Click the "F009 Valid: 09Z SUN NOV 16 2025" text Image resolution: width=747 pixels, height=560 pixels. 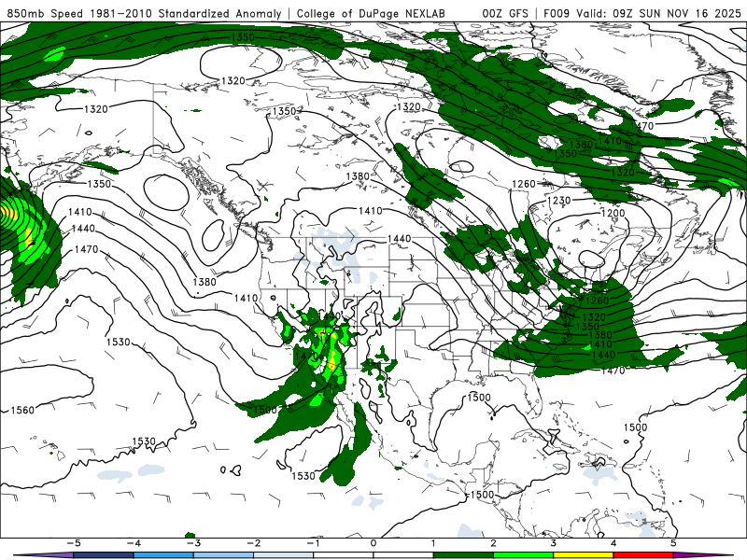click(x=642, y=13)
